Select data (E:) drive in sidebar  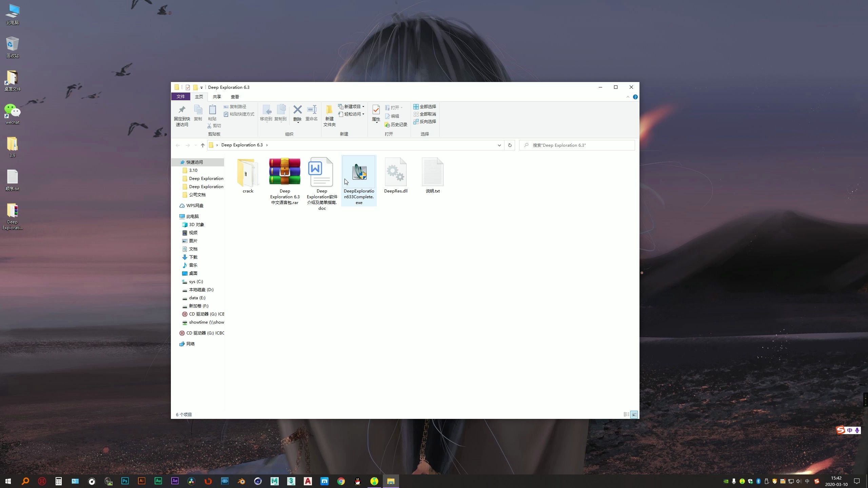(x=197, y=297)
